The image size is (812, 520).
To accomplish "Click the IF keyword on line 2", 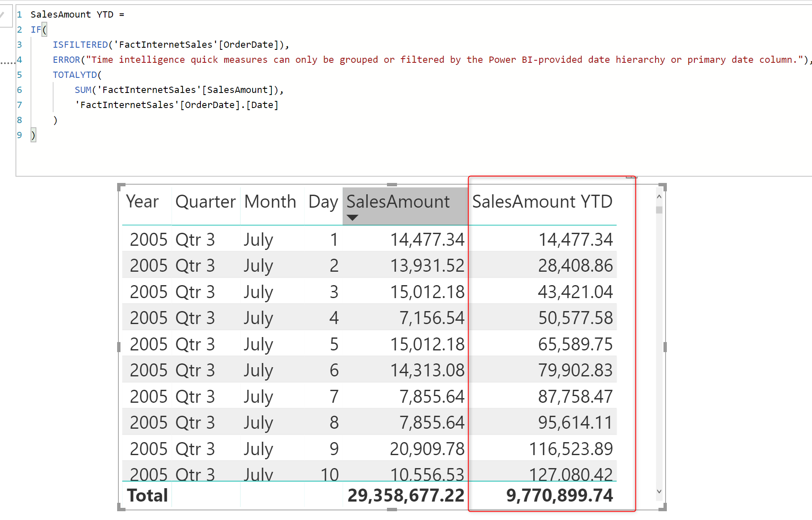I will coord(36,30).
